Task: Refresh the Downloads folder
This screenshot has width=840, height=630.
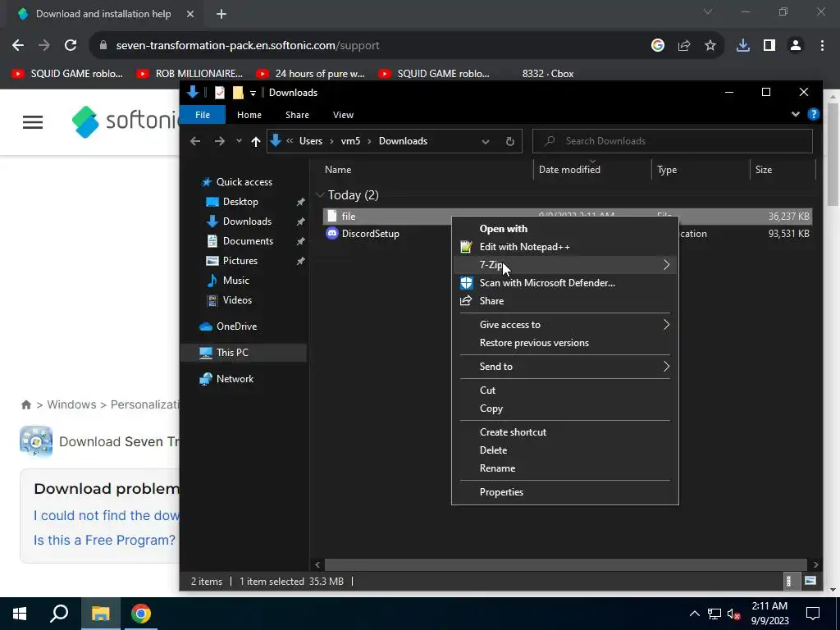Action: 510,141
